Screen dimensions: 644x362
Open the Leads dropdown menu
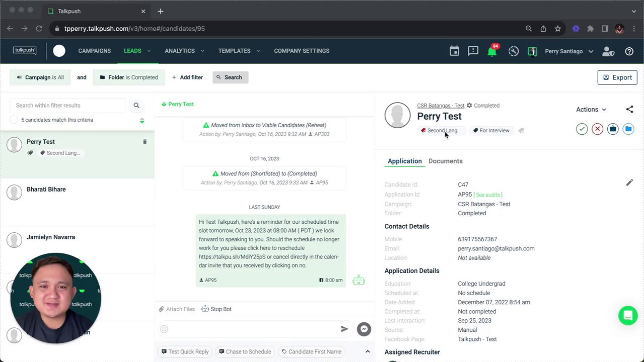click(137, 51)
